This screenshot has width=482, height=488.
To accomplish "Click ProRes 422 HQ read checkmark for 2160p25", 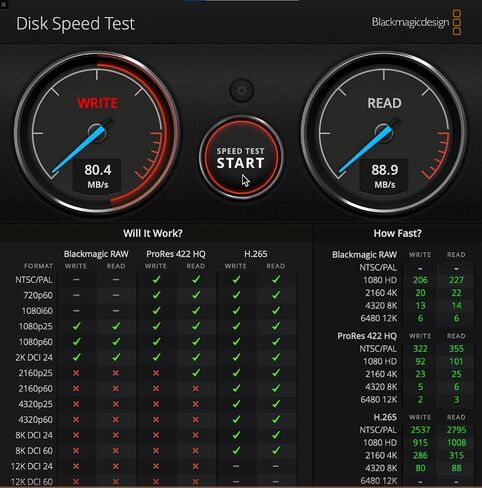I will point(196,372).
